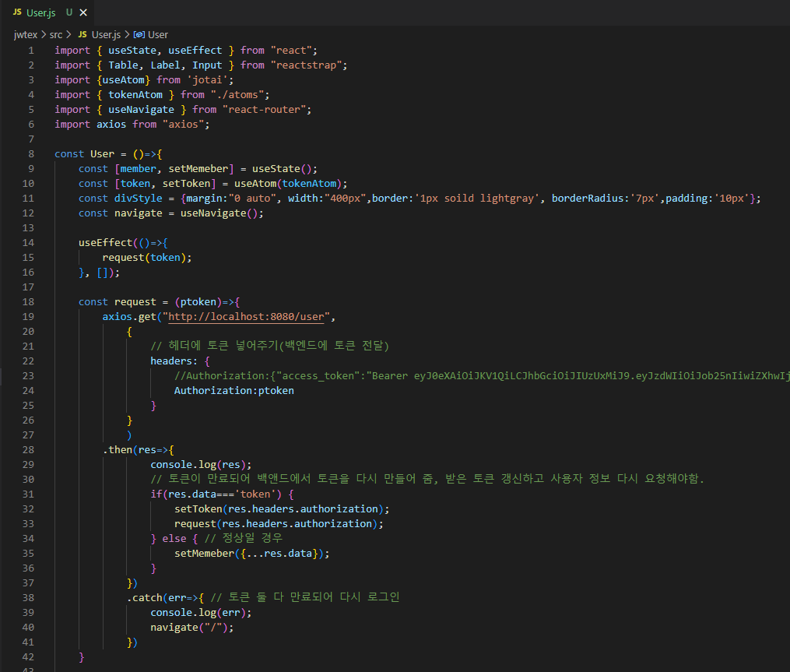This screenshot has width=790, height=672.
Task: Click the Korean comment on line 21
Action: tap(269, 346)
